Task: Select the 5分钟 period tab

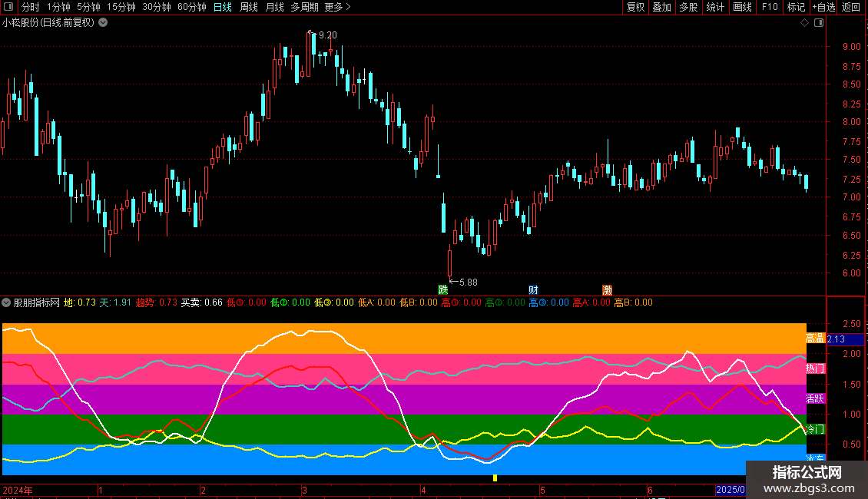Action: click(88, 7)
